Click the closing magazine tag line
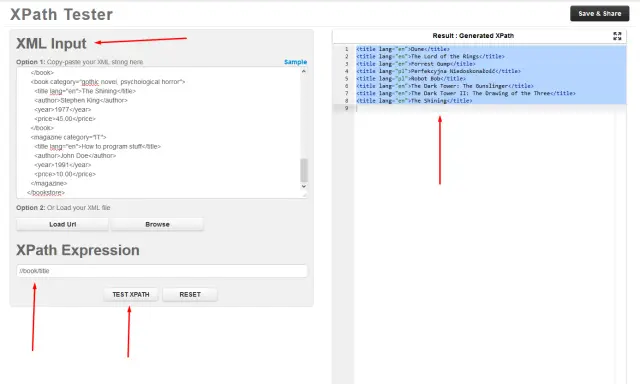This screenshot has width=640, height=384. click(x=49, y=184)
